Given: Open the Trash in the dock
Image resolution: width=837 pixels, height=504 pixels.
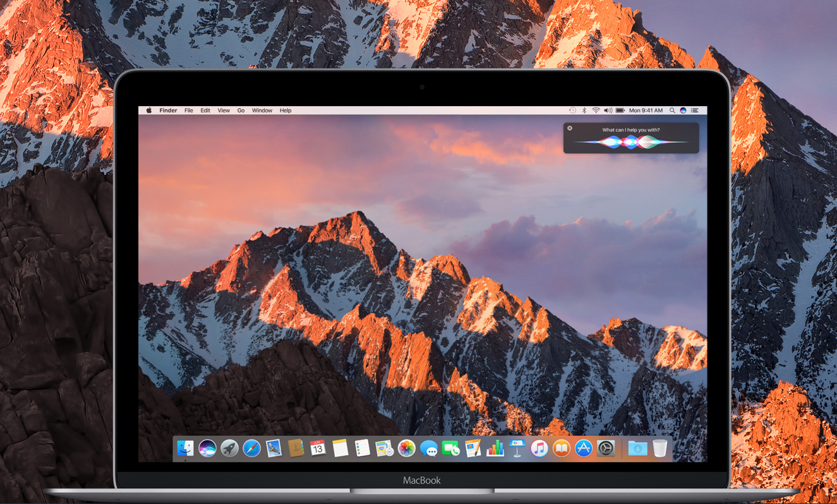Looking at the screenshot, I should coord(660,448).
